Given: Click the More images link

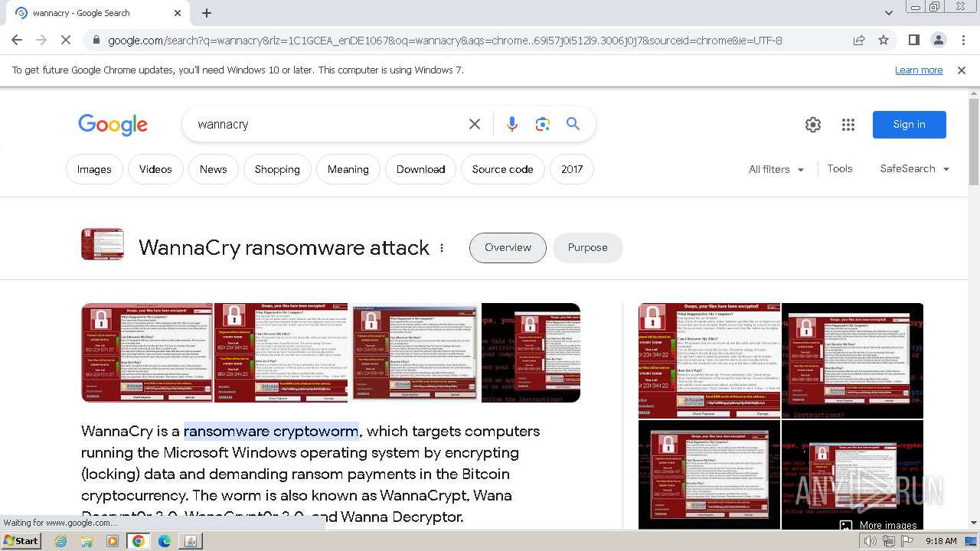Looking at the screenshot, I should 878,525.
